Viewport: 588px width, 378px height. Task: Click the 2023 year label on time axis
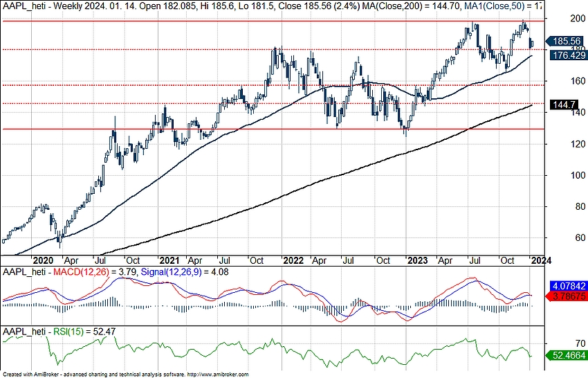418,260
